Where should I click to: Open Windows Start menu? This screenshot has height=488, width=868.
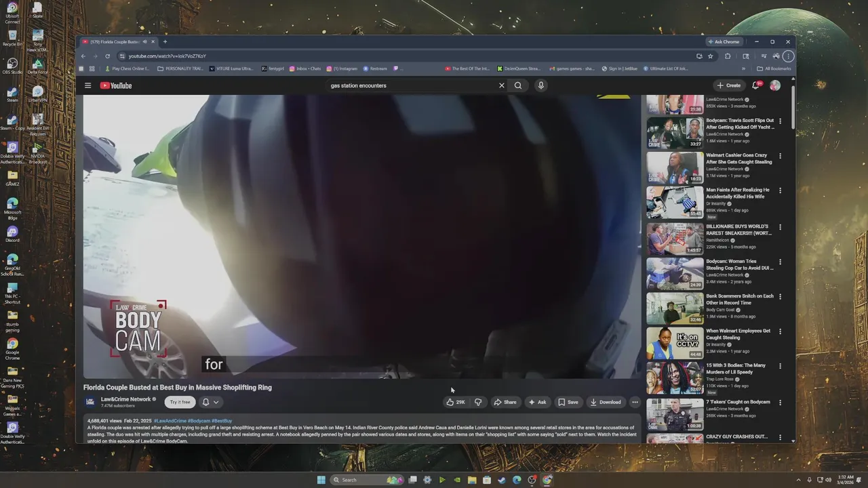pos(321,480)
